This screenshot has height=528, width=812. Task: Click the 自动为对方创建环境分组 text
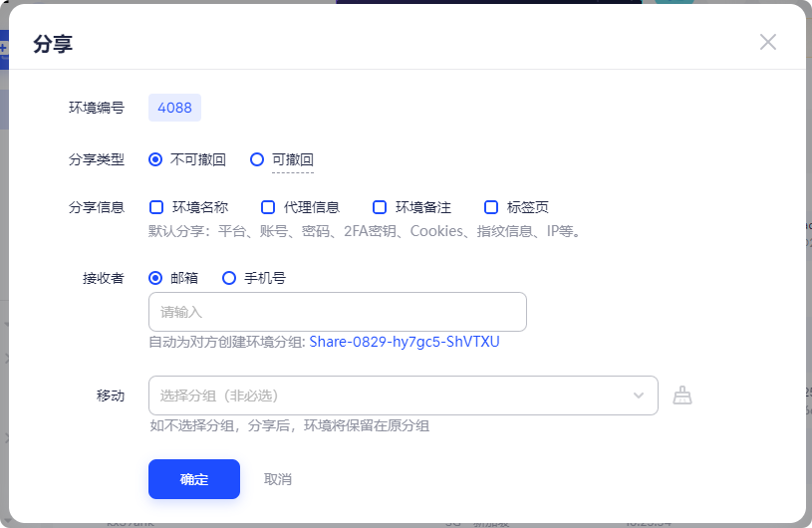point(226,342)
